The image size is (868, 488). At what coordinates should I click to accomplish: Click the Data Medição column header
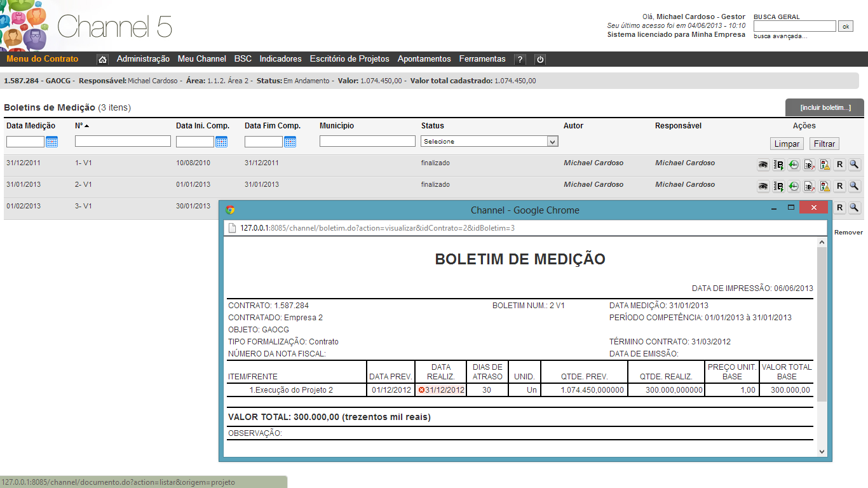31,126
